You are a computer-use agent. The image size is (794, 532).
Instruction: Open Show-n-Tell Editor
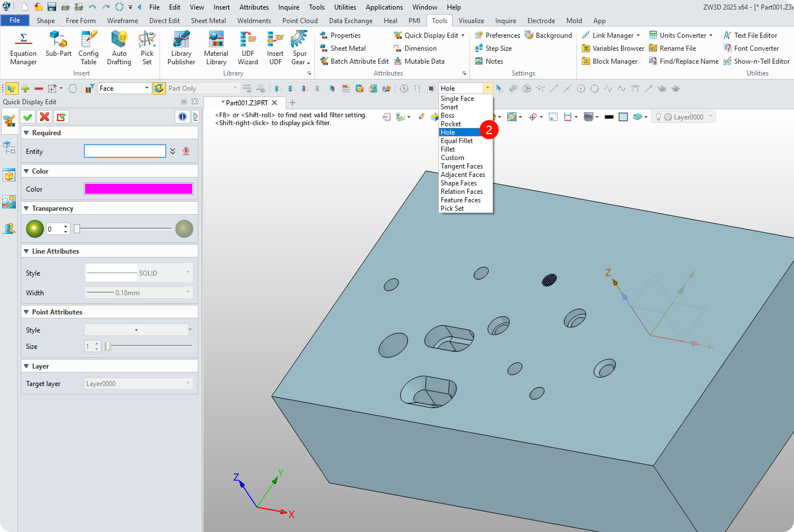click(756, 61)
